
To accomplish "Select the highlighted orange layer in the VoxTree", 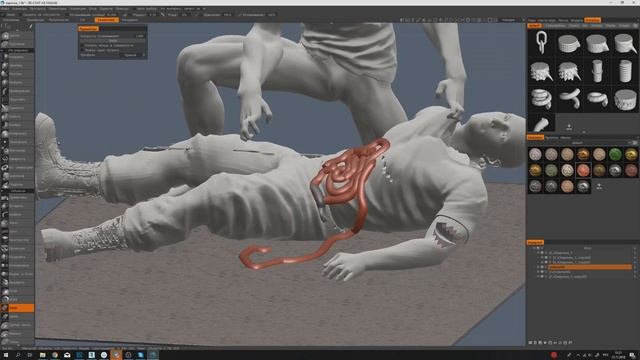I will (589, 267).
